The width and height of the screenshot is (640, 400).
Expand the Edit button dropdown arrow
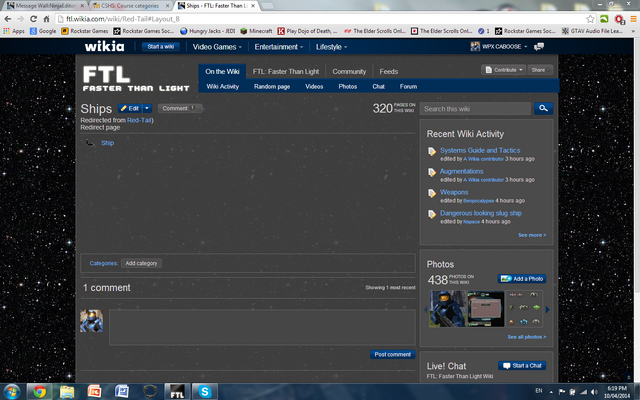[147, 108]
